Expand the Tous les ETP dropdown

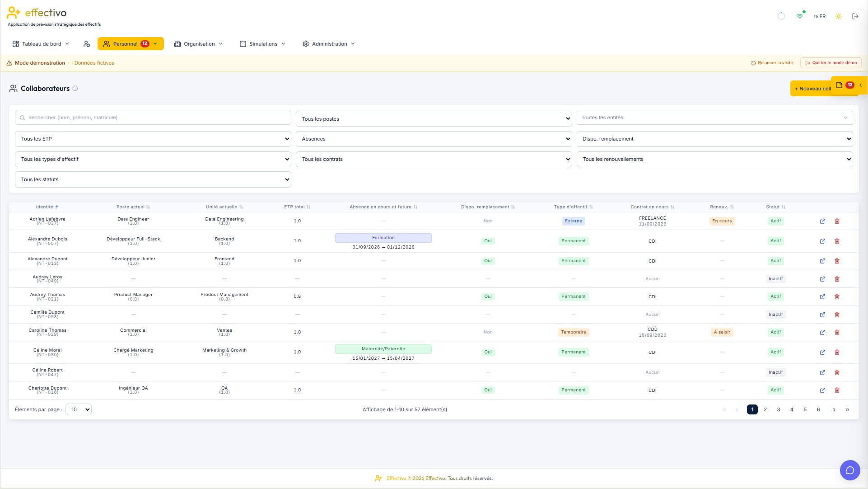pyautogui.click(x=153, y=139)
